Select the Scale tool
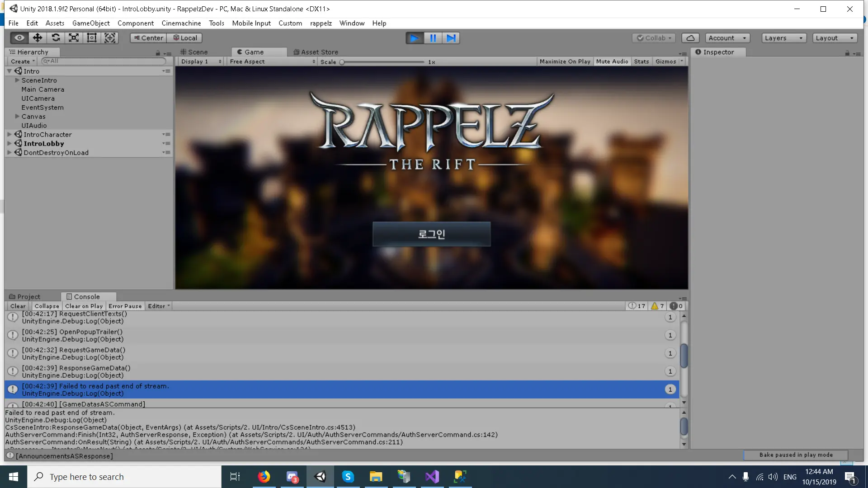Image resolution: width=868 pixels, height=488 pixels. 74,38
